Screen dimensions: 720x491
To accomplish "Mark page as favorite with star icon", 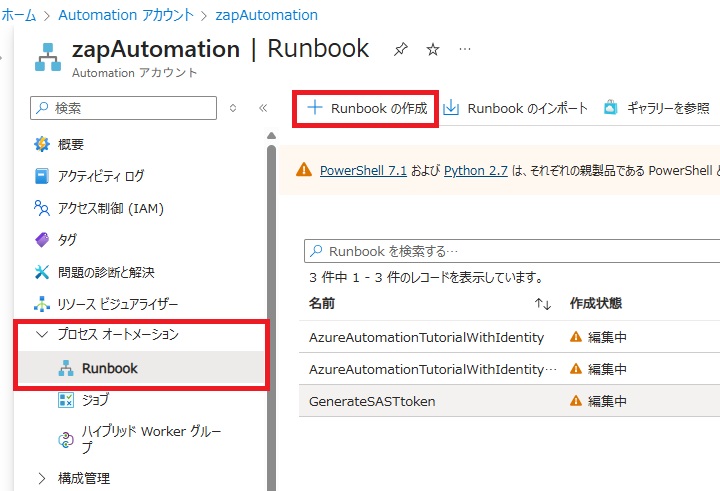I will pyautogui.click(x=432, y=49).
